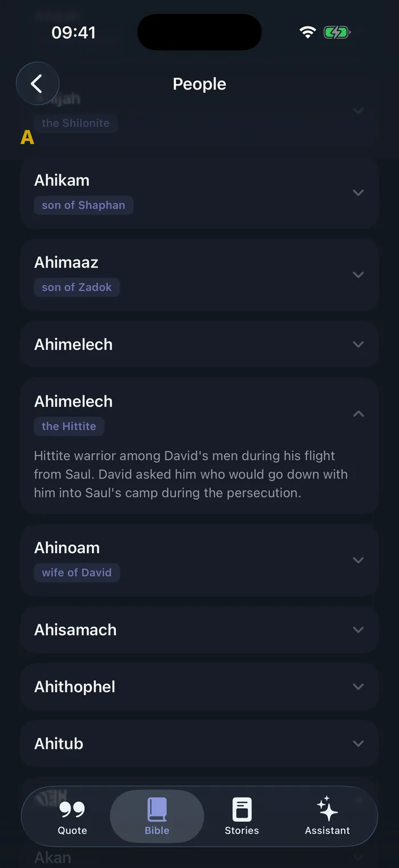Expand the Ahikam entry chevron
The width and height of the screenshot is (399, 868).
(358, 193)
